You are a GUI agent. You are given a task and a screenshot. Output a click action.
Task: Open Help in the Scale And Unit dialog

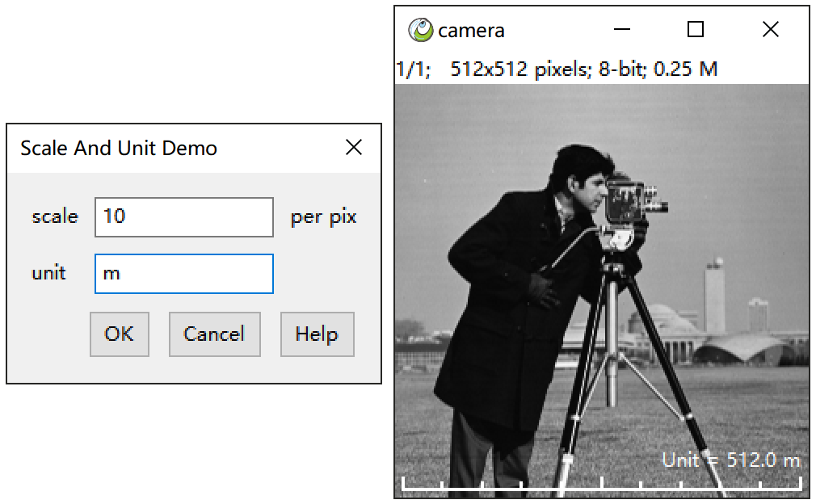317,334
